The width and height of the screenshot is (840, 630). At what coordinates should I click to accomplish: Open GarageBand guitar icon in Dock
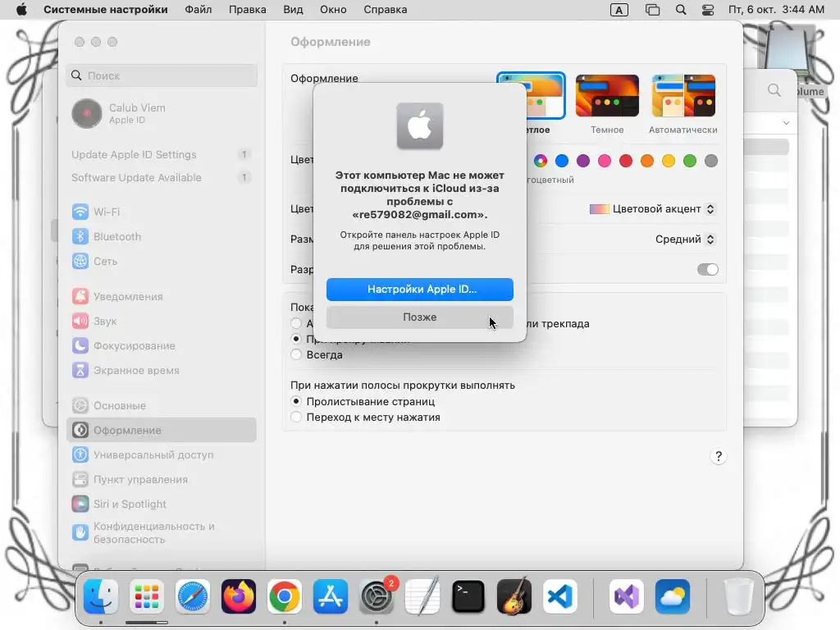(x=514, y=596)
